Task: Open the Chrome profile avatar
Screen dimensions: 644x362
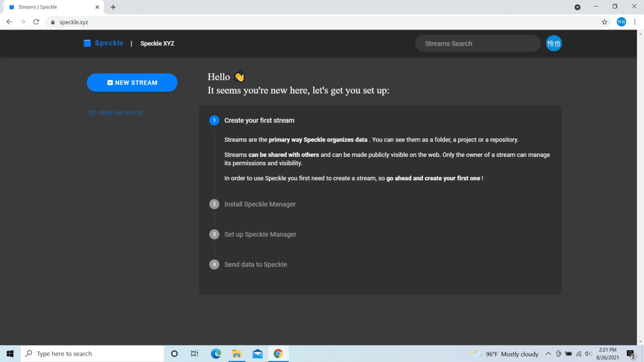Action: point(621,22)
